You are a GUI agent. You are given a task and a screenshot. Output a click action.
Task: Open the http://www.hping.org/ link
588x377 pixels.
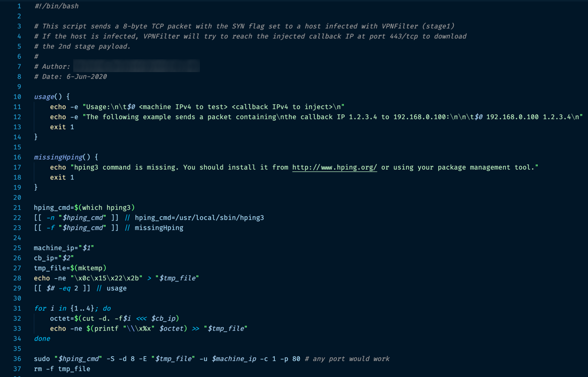coord(335,167)
